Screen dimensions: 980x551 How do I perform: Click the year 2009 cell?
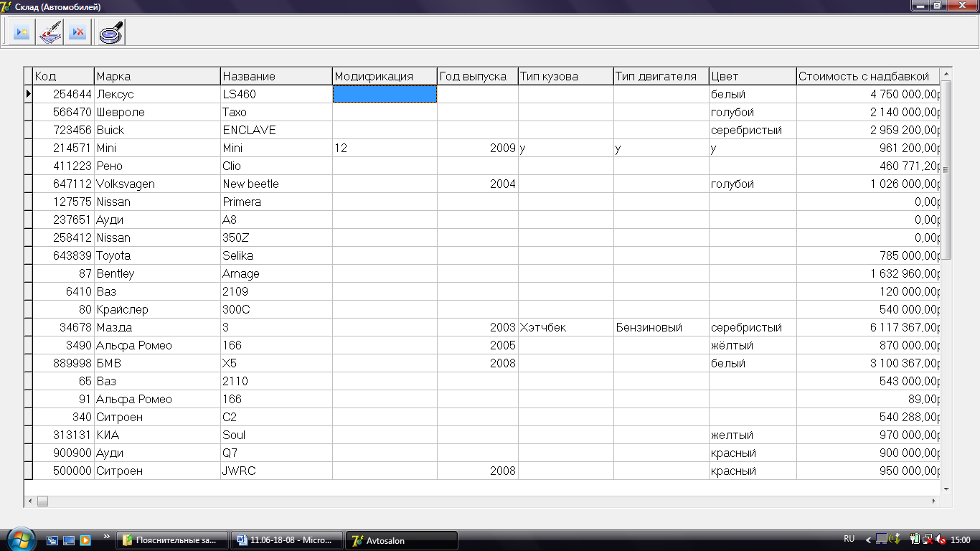pos(478,148)
